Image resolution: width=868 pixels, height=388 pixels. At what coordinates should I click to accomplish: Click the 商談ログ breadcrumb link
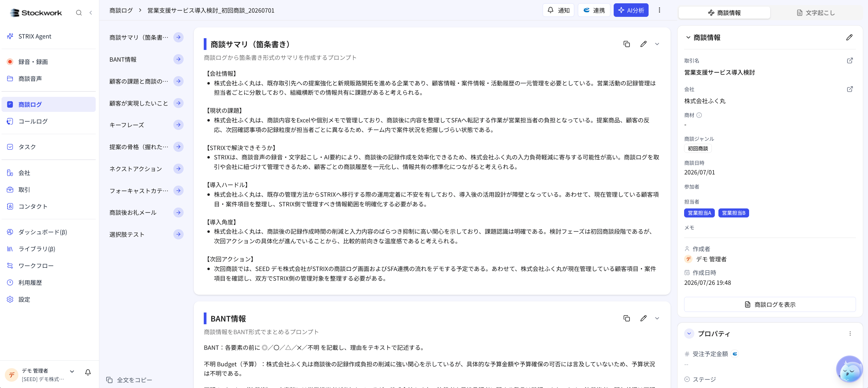121,11
